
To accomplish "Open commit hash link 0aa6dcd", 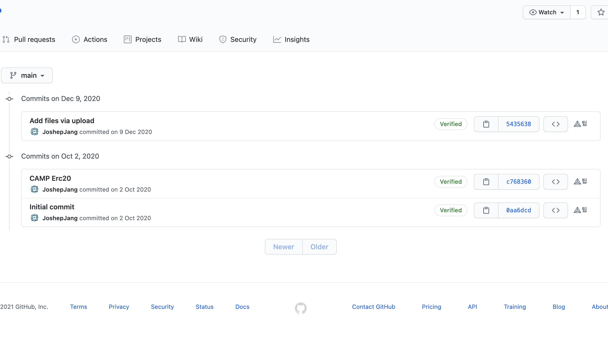I will point(519,210).
